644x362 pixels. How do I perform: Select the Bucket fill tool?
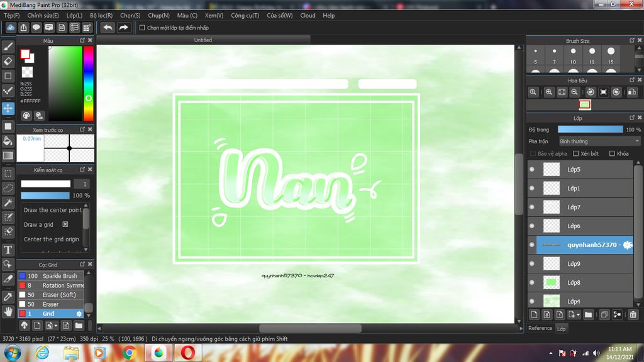coord(8,141)
